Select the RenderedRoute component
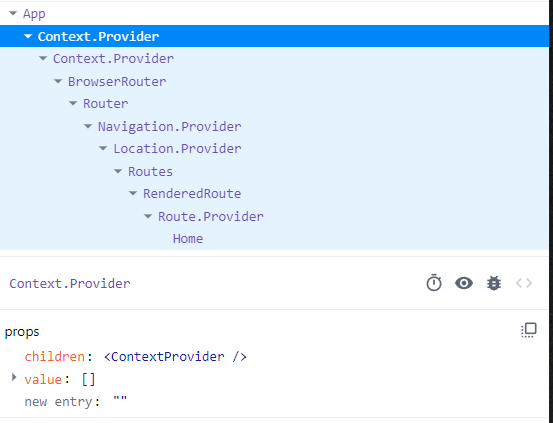Viewport: 553px width, 423px height. coord(192,194)
